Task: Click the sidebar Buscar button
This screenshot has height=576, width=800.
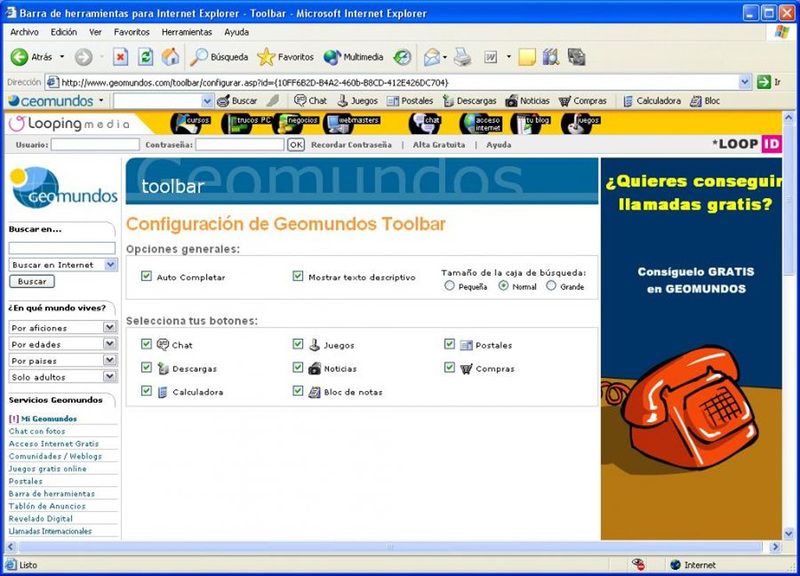Action: tap(32, 282)
